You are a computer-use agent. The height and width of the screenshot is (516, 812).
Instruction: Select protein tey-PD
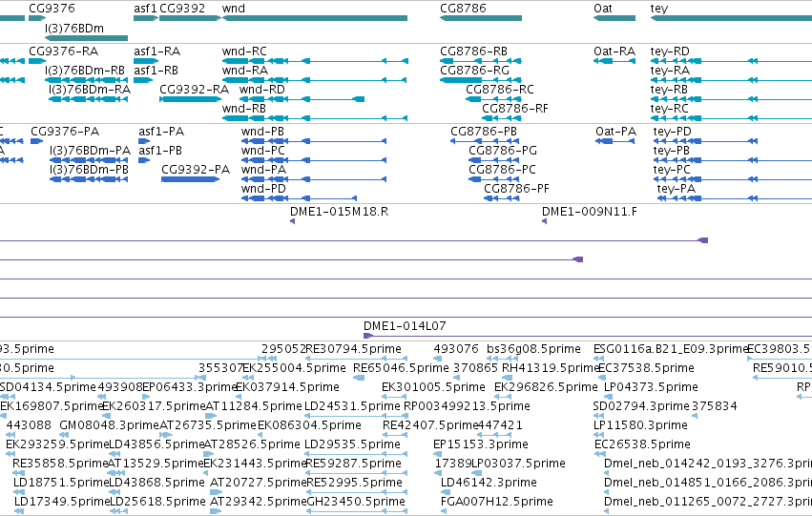672,132
